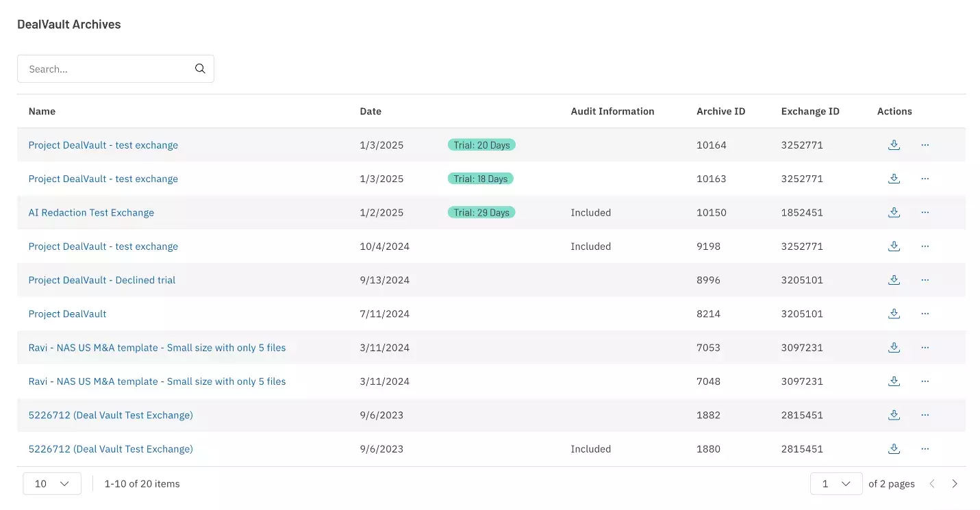
Task: Click the Date column header
Action: pos(370,111)
